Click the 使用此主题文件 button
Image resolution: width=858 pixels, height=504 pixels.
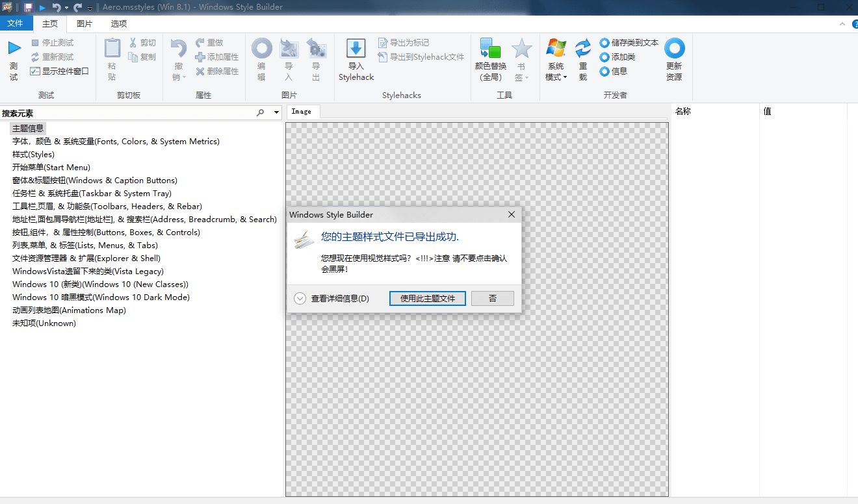(428, 299)
